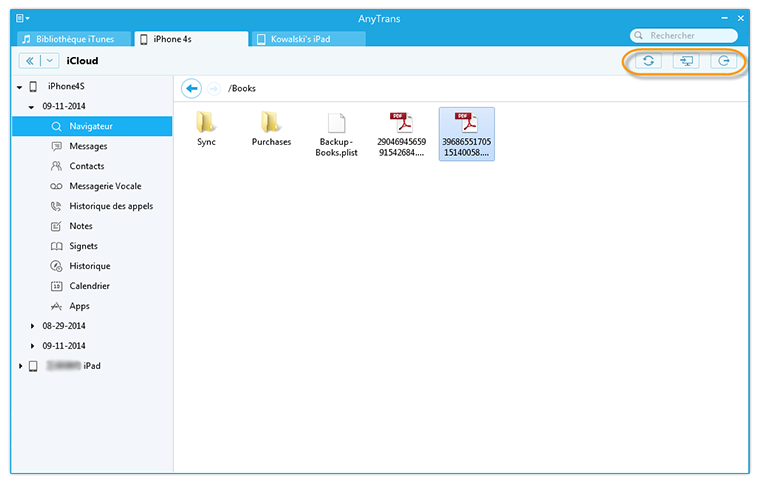Click the Send to computer icon
Image resolution: width=760 pixels, height=484 pixels.
(x=686, y=61)
